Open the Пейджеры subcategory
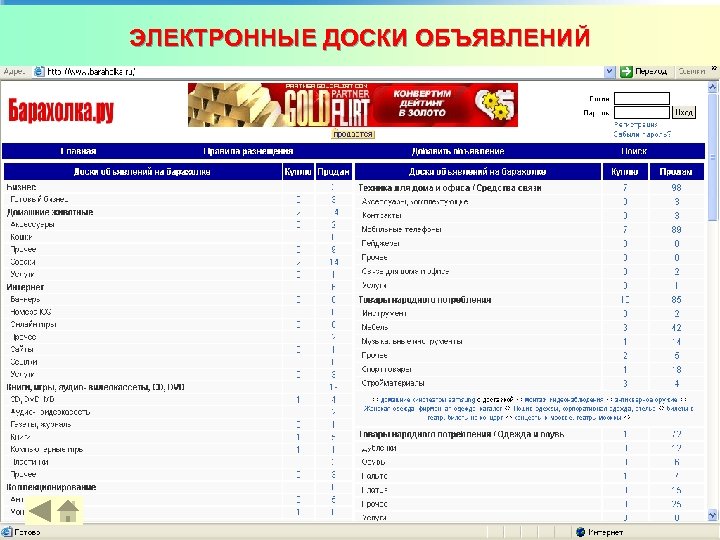720x540 pixels. [x=380, y=243]
